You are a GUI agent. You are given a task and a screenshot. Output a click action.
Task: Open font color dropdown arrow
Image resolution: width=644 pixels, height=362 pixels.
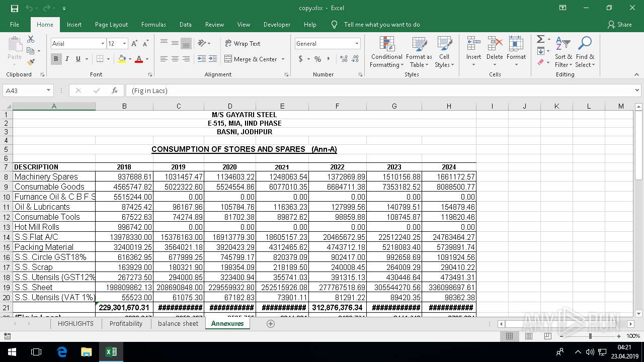pos(147,59)
